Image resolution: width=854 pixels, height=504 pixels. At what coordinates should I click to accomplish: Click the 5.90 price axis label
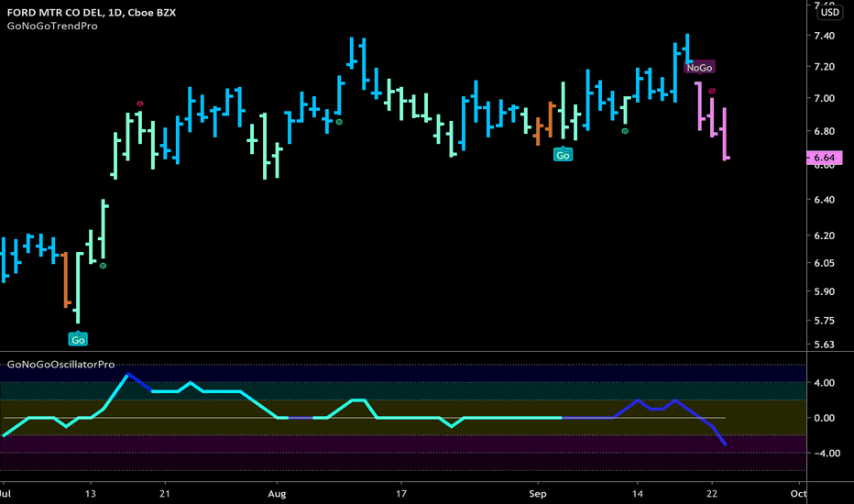(824, 291)
